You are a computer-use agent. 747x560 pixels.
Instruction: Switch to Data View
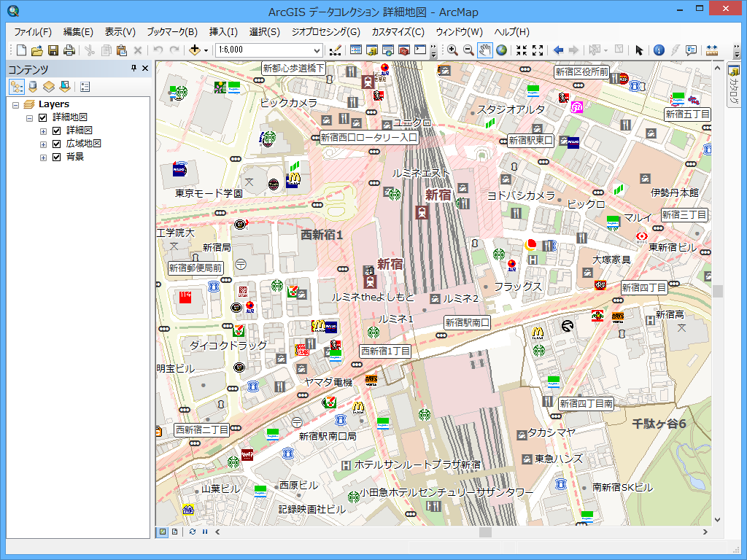163,532
